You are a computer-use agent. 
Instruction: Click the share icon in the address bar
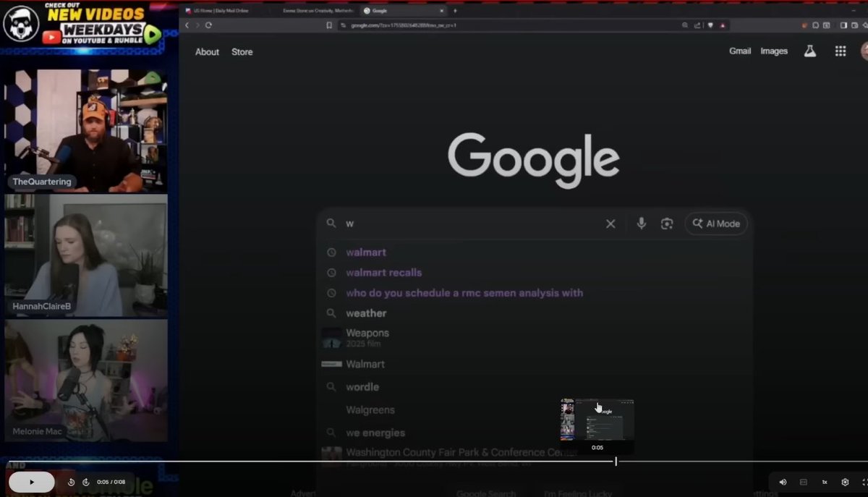pyautogui.click(x=697, y=25)
